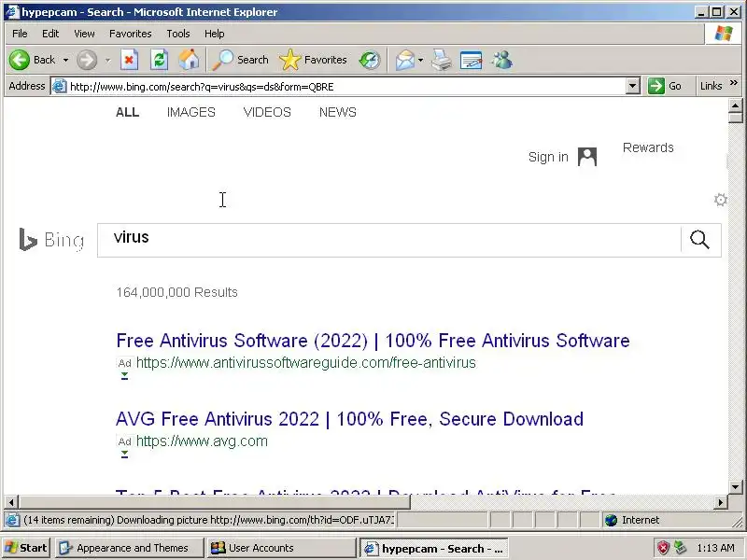Click the network connection tray icon
This screenshot has width=747, height=560.
click(681, 548)
